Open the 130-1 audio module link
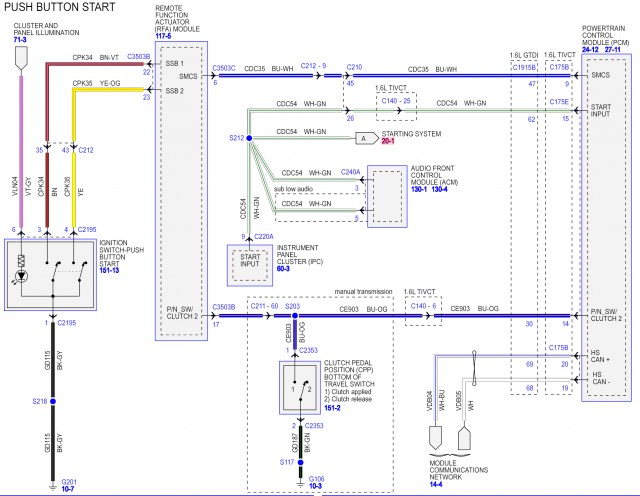The height and width of the screenshot is (496, 640). (x=419, y=189)
